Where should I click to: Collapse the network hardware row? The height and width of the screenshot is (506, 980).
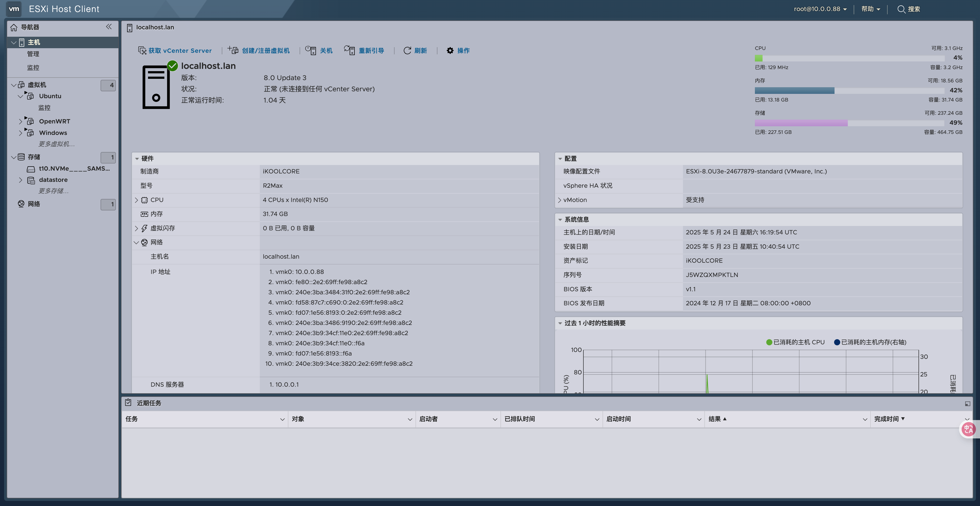point(136,242)
